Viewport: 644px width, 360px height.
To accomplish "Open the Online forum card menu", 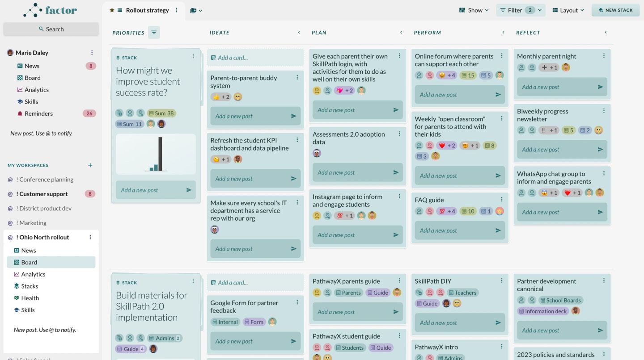I will [x=502, y=56].
